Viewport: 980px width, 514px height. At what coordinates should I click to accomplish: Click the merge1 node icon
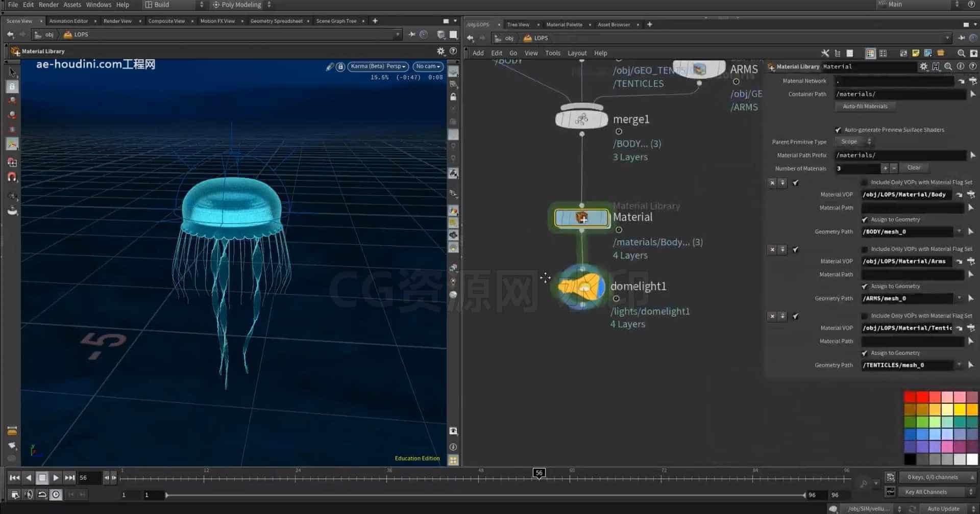581,119
